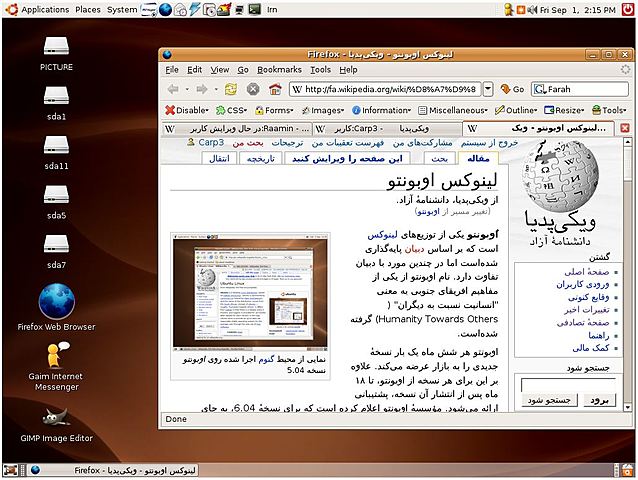Click the این صفحه را ویرایش کنید edit tab
Viewport: 638px width, 480px height.
(347, 158)
